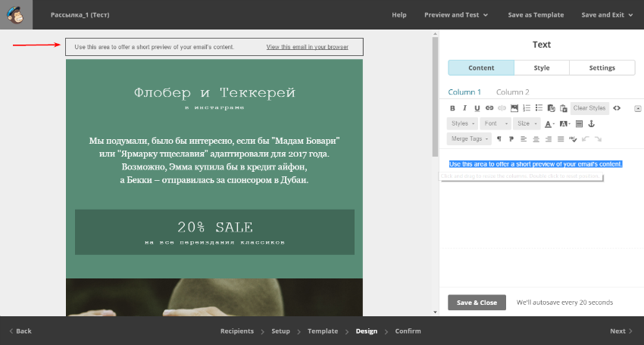Switch to the Style tab
This screenshot has height=345, width=644.
coord(541,67)
